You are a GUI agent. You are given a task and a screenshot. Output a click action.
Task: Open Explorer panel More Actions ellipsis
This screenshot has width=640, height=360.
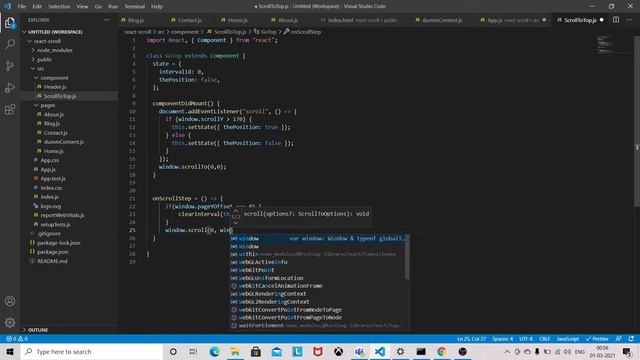point(107,20)
